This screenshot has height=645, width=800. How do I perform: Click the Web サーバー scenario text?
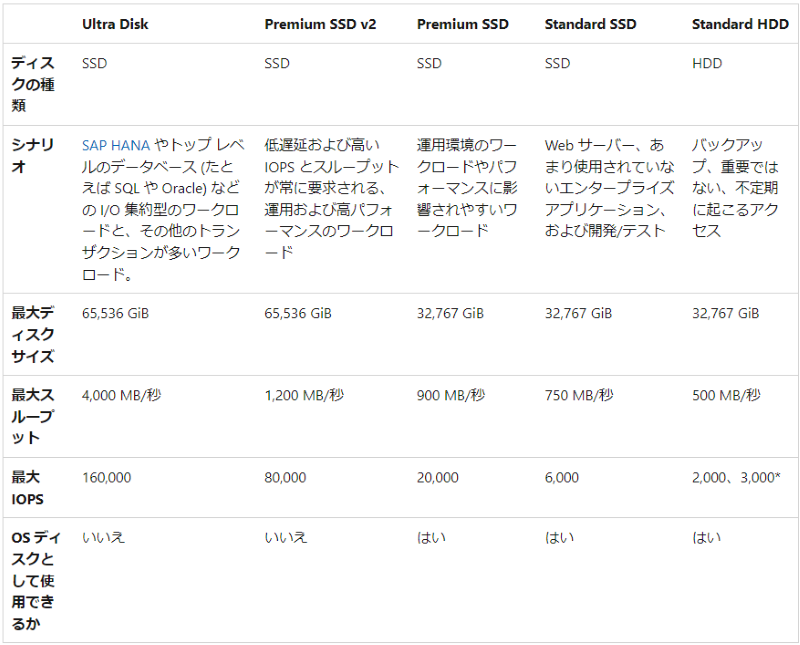[x=609, y=188]
